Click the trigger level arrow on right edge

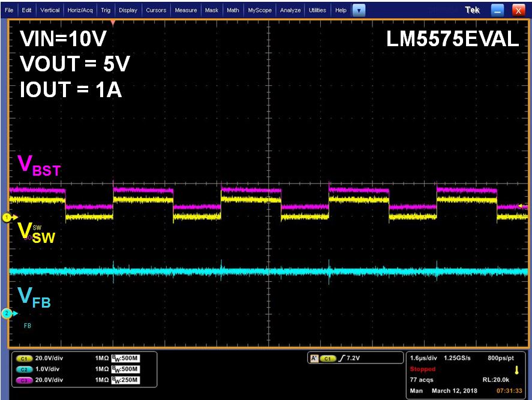(523, 206)
